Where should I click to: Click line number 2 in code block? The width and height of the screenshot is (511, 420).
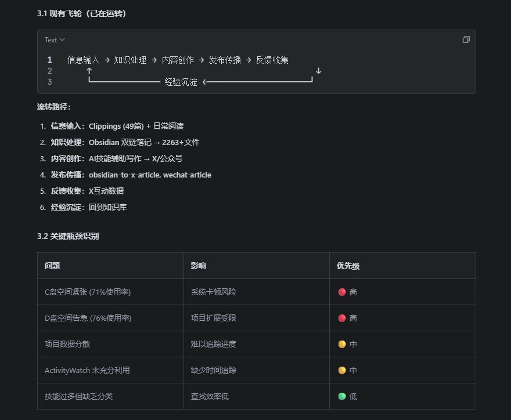pos(49,71)
